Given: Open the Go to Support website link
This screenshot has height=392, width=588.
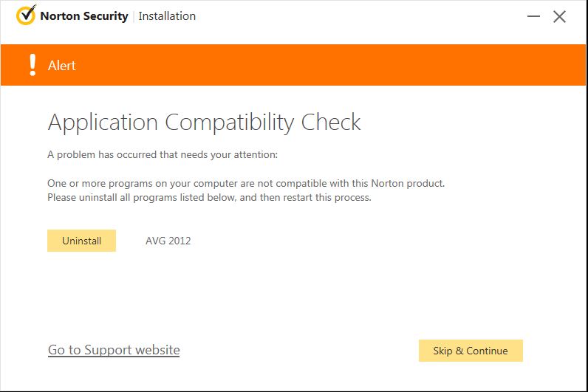Looking at the screenshot, I should tap(114, 350).
